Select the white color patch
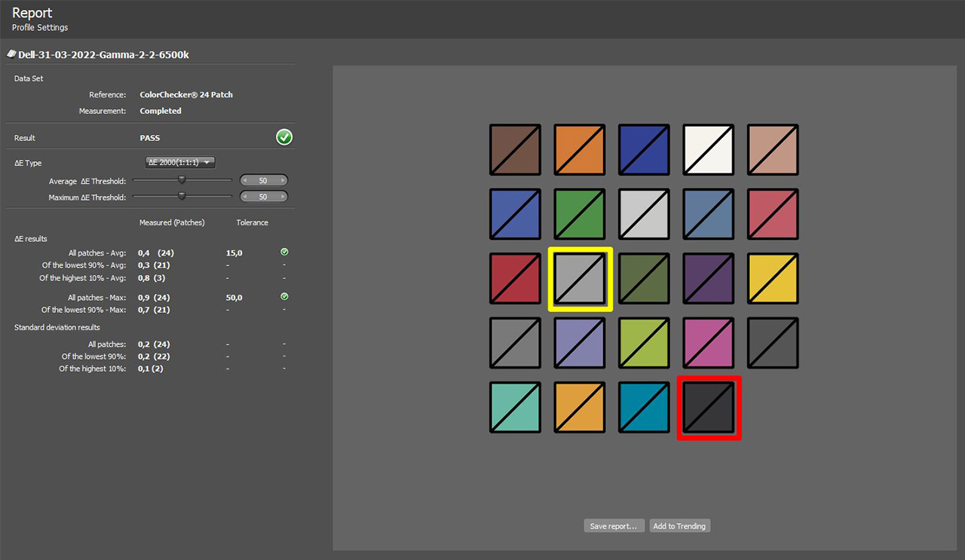The width and height of the screenshot is (965, 560). [x=709, y=150]
